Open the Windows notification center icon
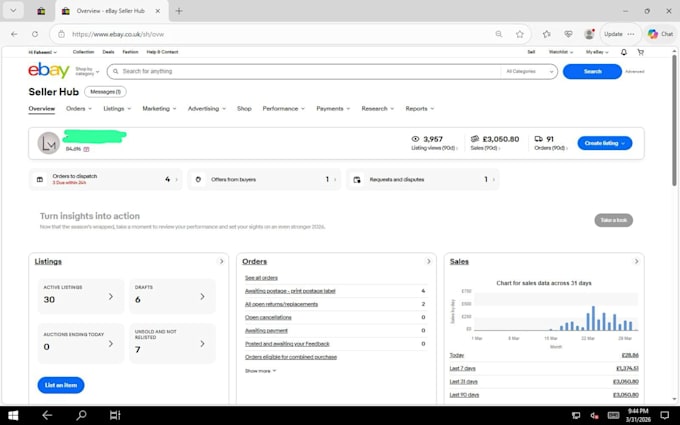Image resolution: width=680 pixels, height=425 pixels. (664, 415)
